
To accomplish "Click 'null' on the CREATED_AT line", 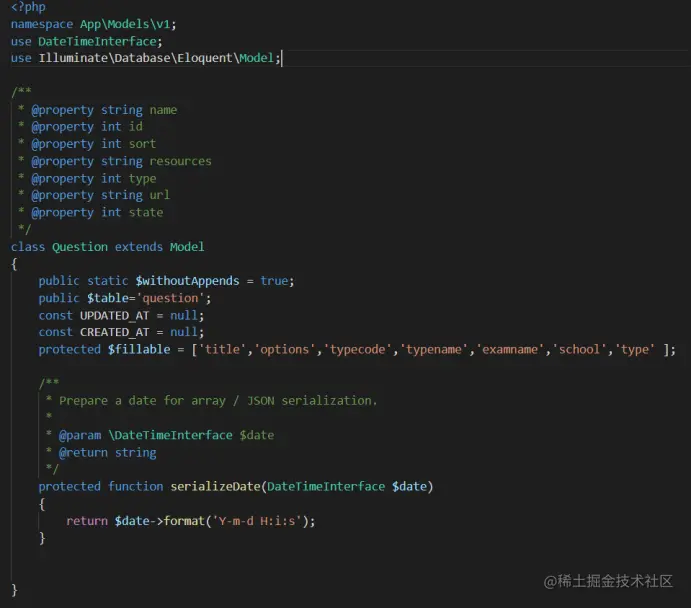I will click(184, 332).
